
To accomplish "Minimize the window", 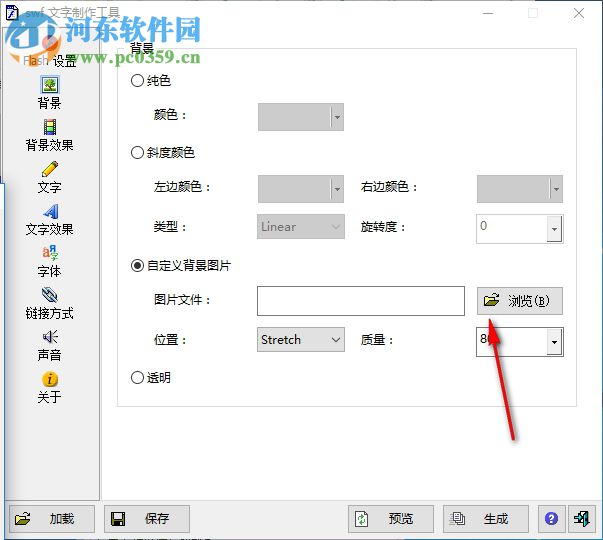I will click(x=488, y=13).
